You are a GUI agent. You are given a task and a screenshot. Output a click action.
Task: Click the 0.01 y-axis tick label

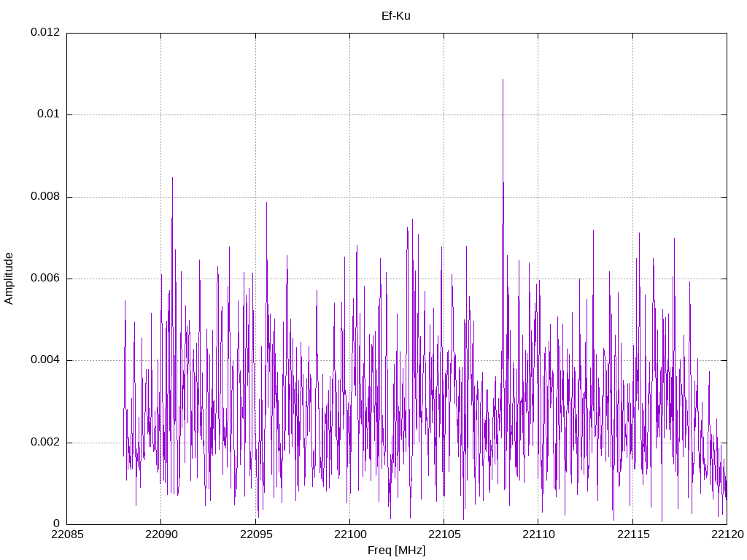(49, 114)
